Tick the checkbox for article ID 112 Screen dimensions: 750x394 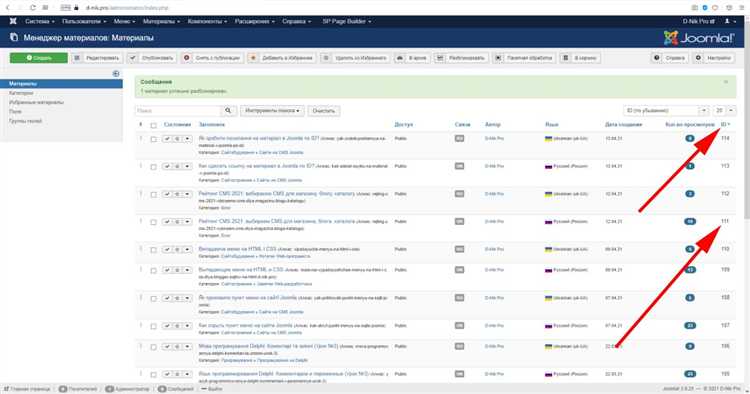[x=153, y=195]
